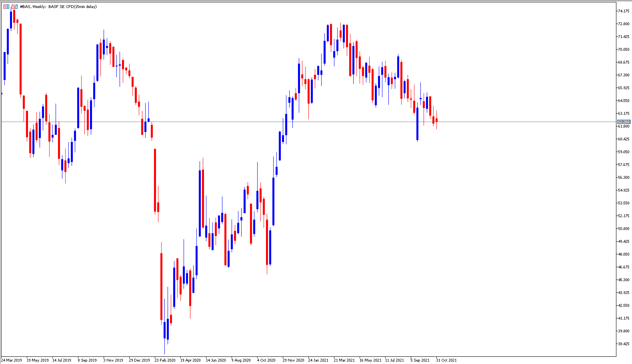This screenshot has height=364, width=632.
Task: Click the #BAS Weekly chart title text
Action: pos(58,7)
